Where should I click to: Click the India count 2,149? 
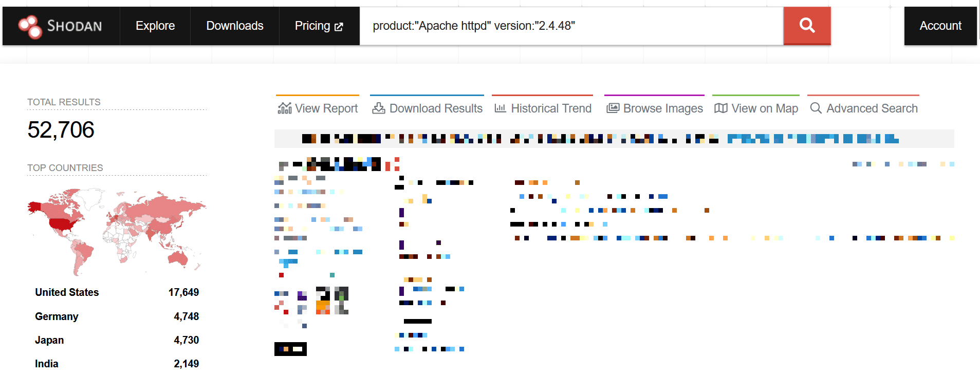click(186, 364)
